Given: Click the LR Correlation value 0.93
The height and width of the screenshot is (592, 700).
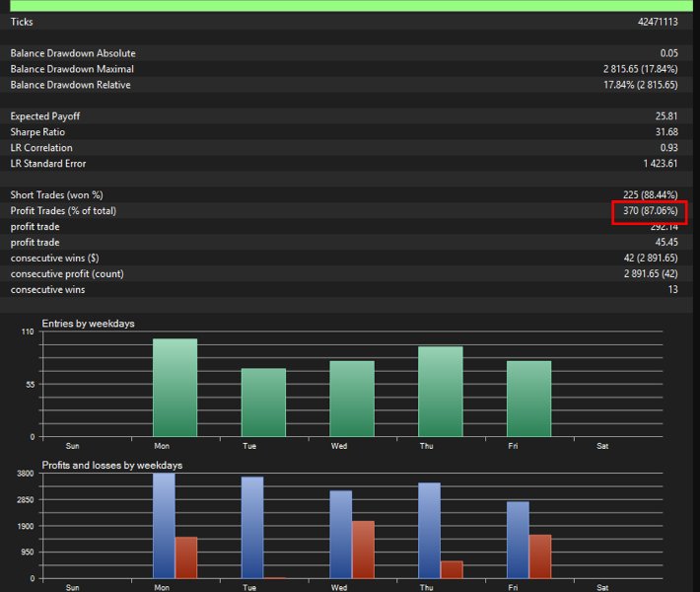Looking at the screenshot, I should pyautogui.click(x=668, y=147).
